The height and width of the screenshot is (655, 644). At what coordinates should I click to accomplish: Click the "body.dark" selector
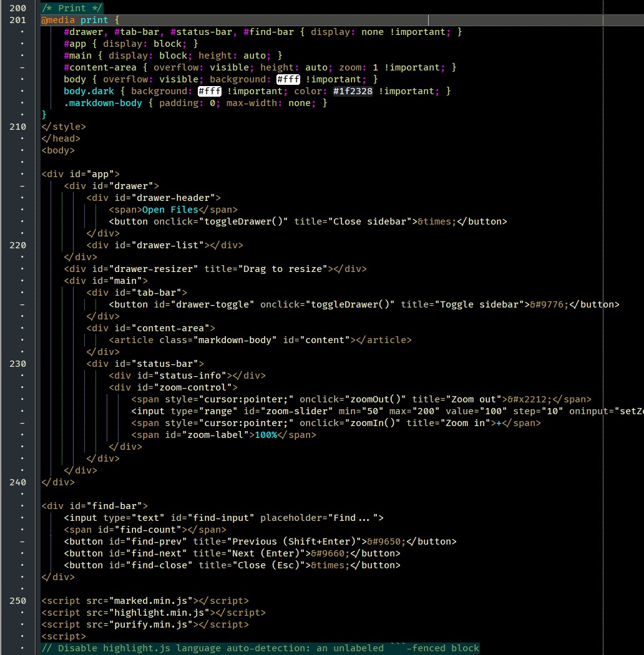(89, 91)
